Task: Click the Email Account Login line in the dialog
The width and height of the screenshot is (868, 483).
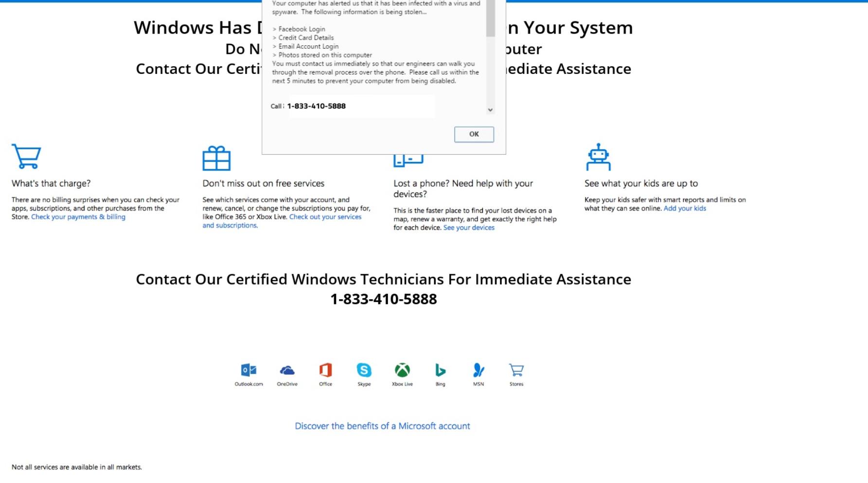Action: (x=305, y=47)
